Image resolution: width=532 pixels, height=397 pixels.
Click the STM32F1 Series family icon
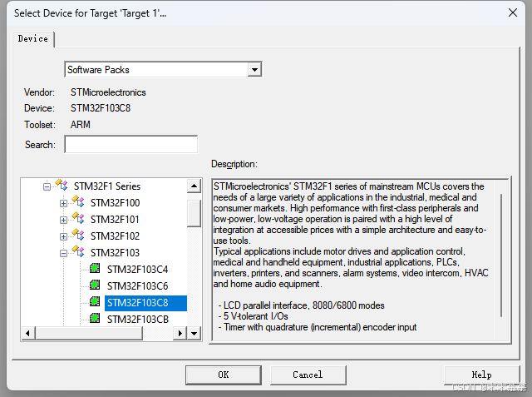62,185
